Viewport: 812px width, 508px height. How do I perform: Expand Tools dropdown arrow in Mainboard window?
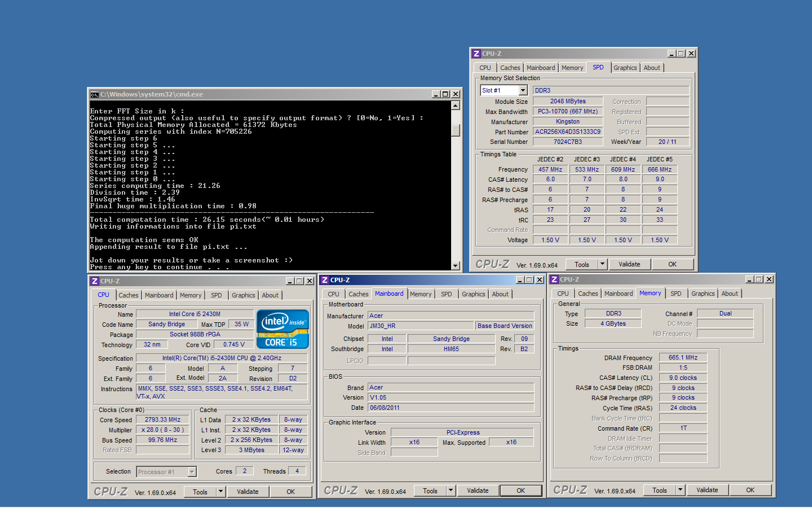(451, 491)
